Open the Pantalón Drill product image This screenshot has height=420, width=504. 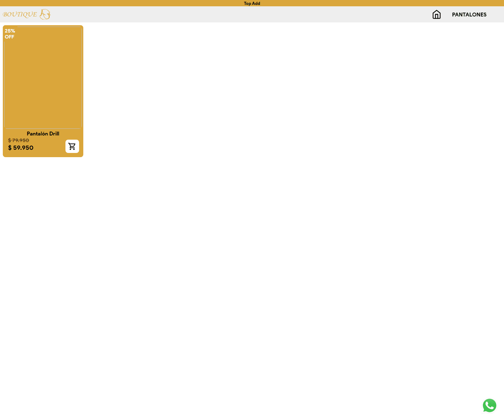[43, 77]
